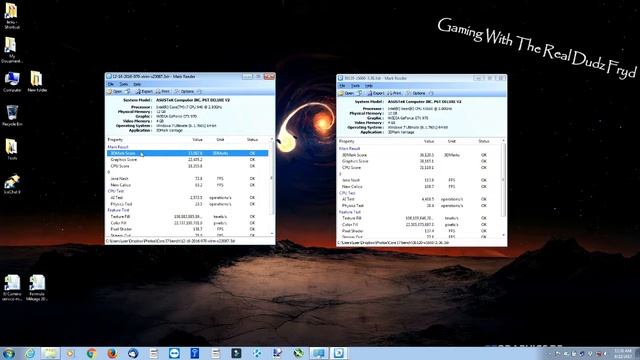Click Property column header in left window
Image resolution: width=640 pixels, height=360 pixels.
pyautogui.click(x=115, y=140)
